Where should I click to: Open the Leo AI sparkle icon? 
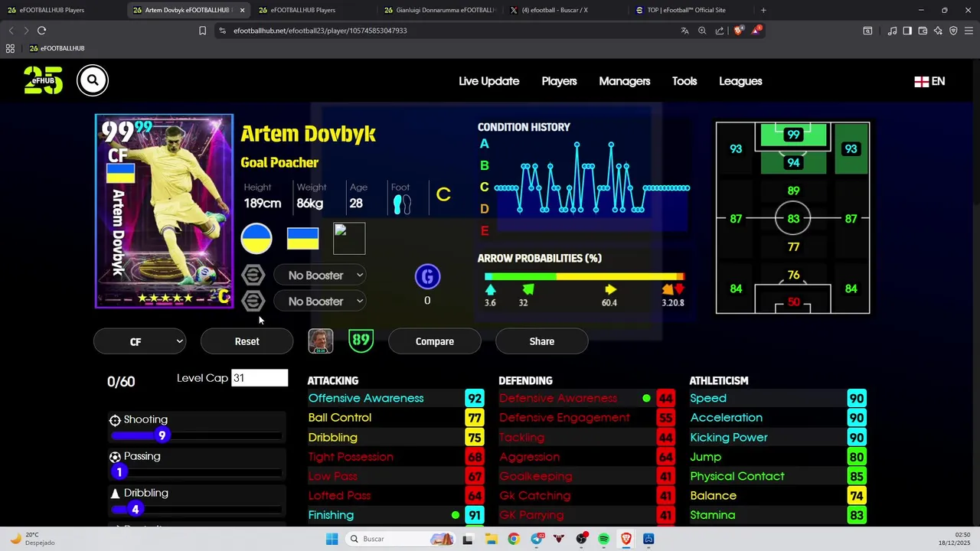pyautogui.click(x=938, y=31)
